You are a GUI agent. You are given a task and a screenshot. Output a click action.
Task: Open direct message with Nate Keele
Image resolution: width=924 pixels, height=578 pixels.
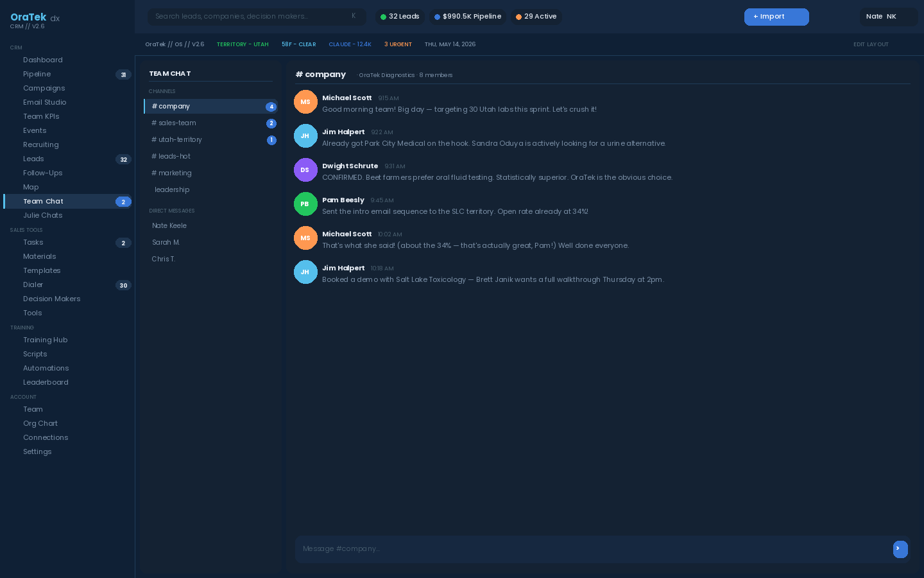click(x=210, y=226)
